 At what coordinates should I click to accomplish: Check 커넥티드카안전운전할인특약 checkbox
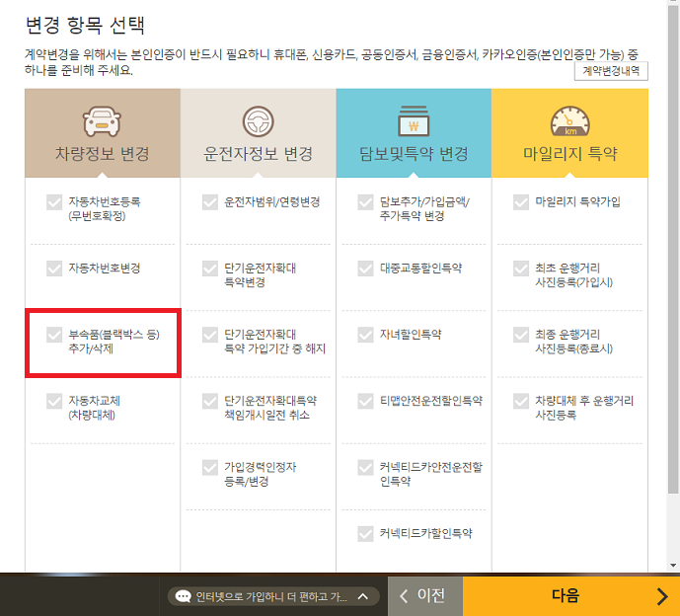pyautogui.click(x=365, y=468)
